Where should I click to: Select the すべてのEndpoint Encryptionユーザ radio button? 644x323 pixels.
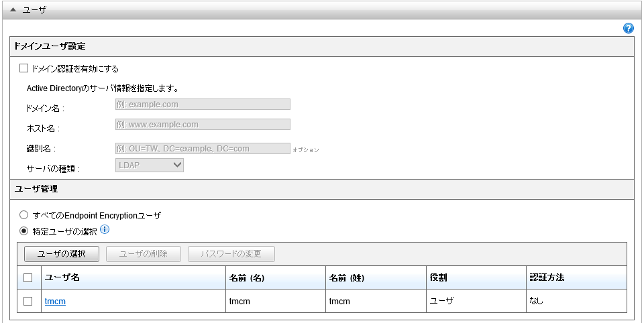coord(24,216)
